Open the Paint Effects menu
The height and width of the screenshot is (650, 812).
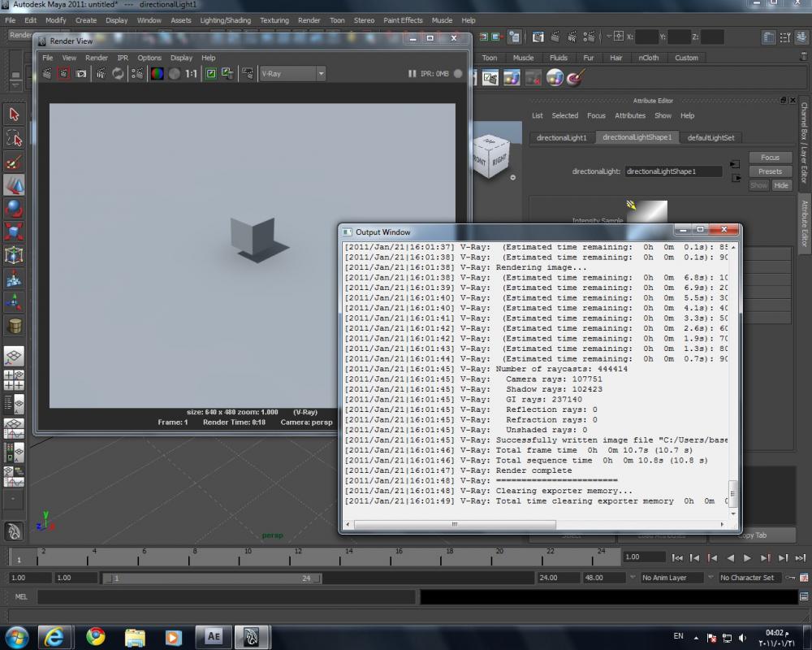[403, 20]
